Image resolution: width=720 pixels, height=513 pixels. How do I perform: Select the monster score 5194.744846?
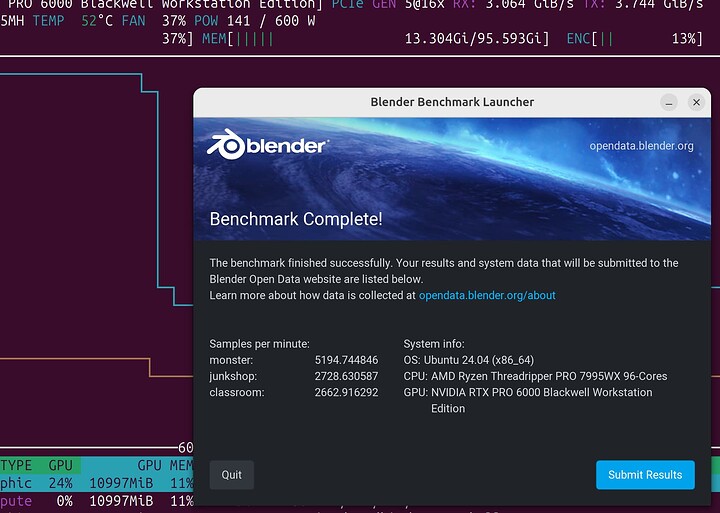[346, 360]
